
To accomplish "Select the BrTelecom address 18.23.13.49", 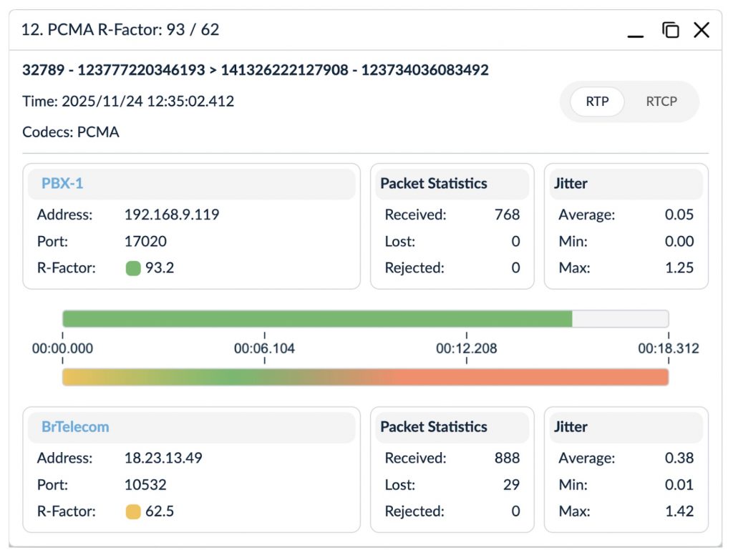I will coord(163,458).
